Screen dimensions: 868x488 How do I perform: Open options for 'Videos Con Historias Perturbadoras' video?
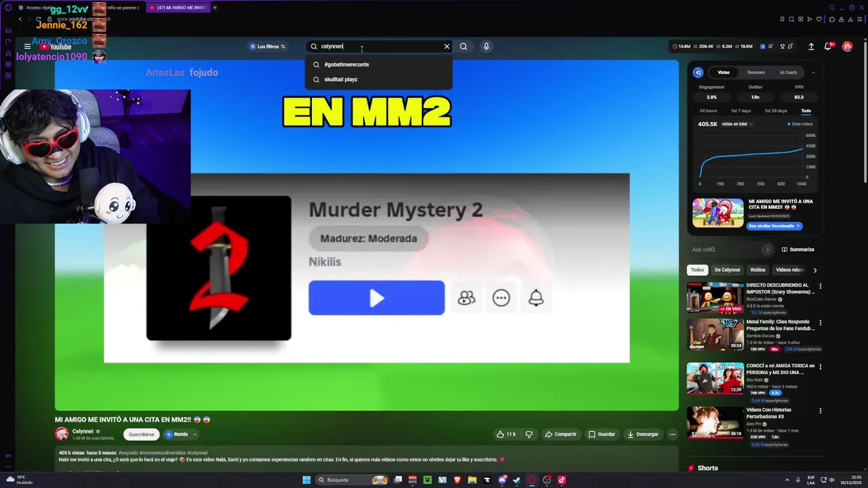[820, 411]
